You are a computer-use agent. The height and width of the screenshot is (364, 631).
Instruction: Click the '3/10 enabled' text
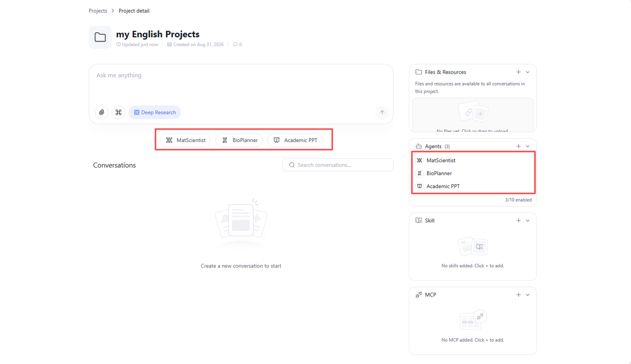tap(518, 200)
